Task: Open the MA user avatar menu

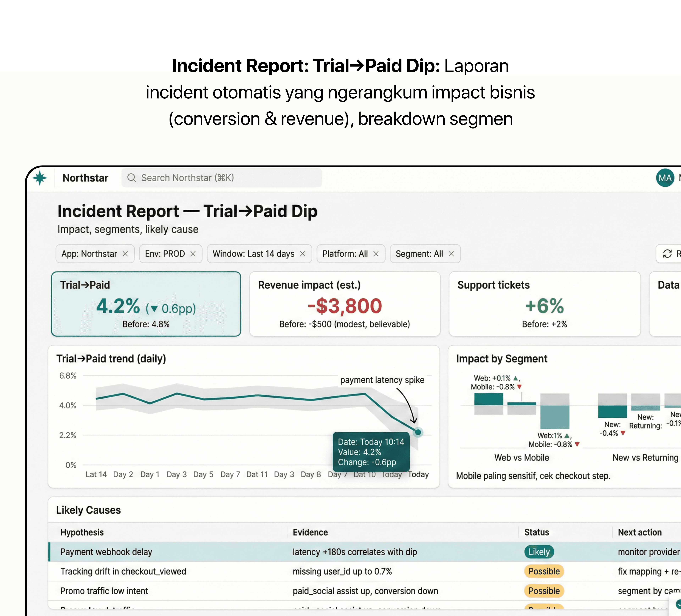Action: point(665,178)
